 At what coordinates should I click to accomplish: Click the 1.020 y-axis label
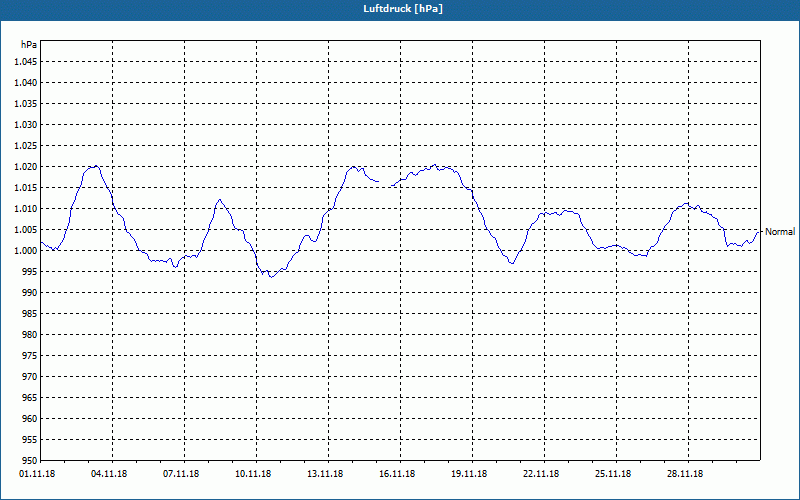tap(26, 167)
